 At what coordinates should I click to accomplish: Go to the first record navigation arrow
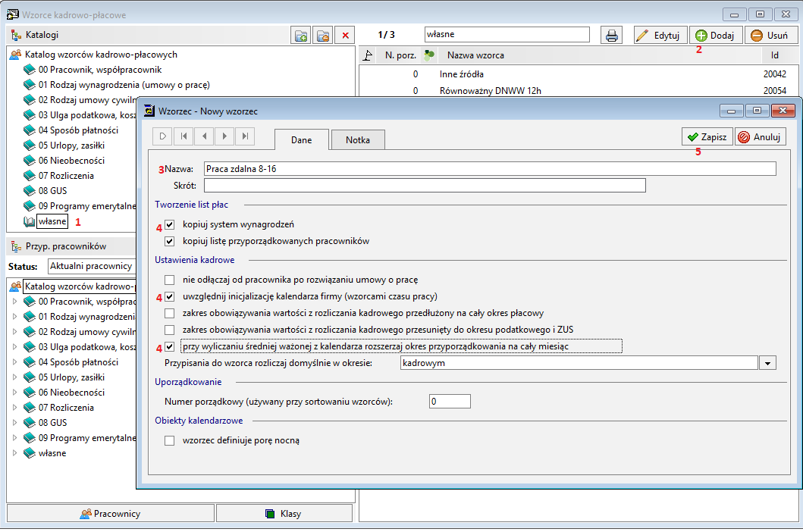tap(183, 136)
